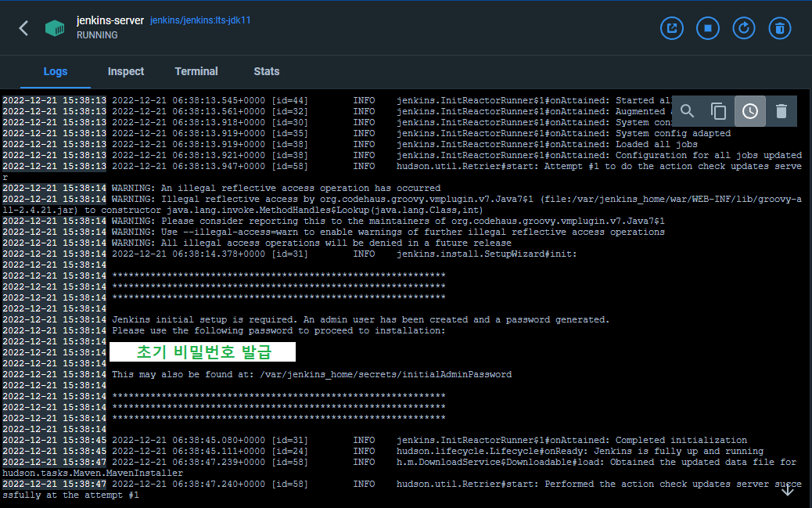Click the green Korean password label box
Screen dimensions: 812x508
[203, 352]
